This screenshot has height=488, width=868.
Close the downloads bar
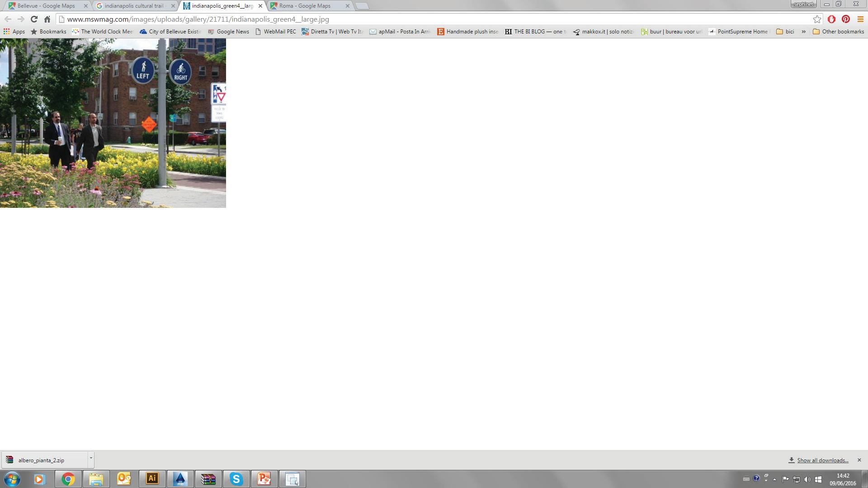[x=859, y=460]
